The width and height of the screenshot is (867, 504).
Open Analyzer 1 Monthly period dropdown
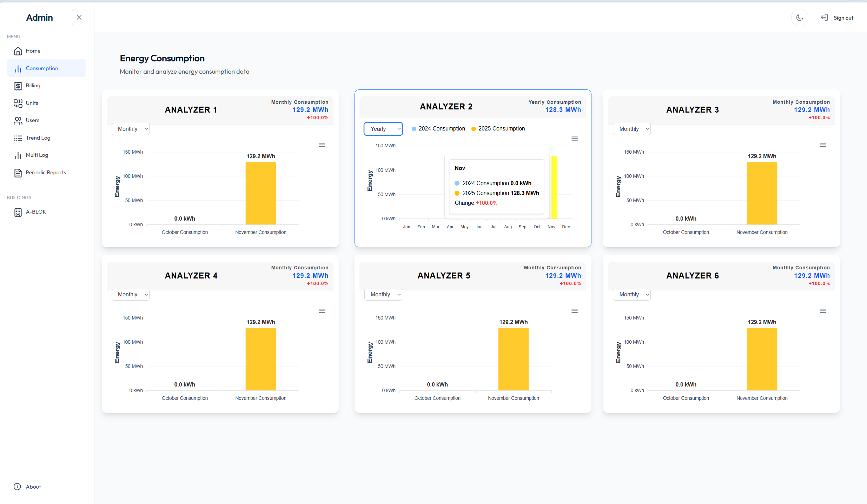130,129
